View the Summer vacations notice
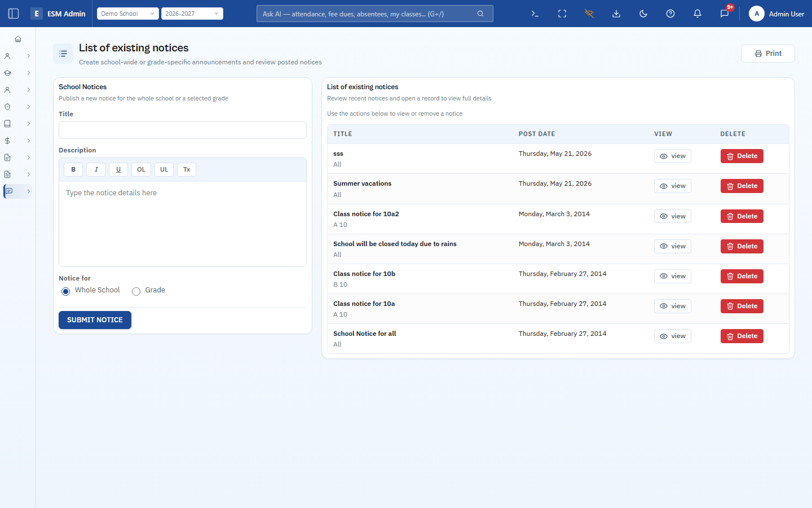This screenshot has height=508, width=812. pos(673,186)
